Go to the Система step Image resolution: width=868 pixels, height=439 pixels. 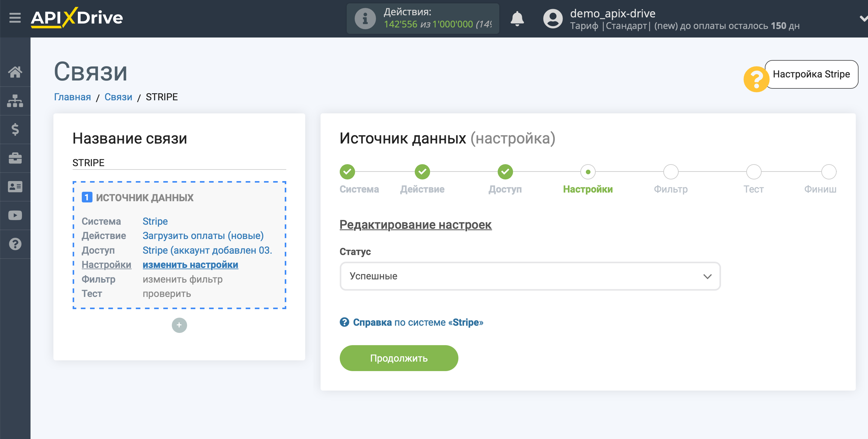point(347,172)
